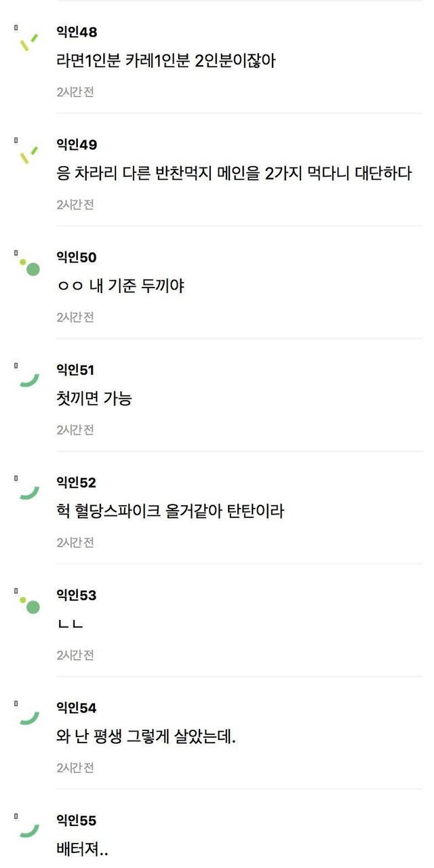Open 익인50's green dot avatar
Image resolution: width=434 pixels, height=868 pixels.
point(30,267)
